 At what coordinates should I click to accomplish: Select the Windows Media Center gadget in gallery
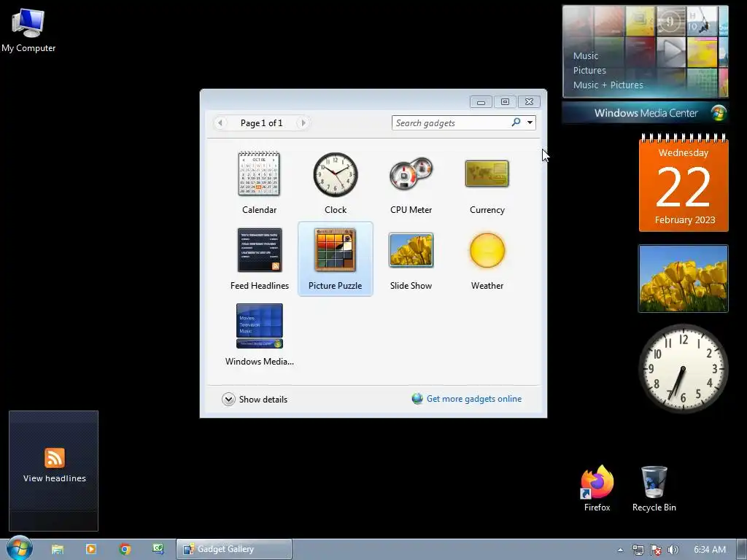click(260, 326)
